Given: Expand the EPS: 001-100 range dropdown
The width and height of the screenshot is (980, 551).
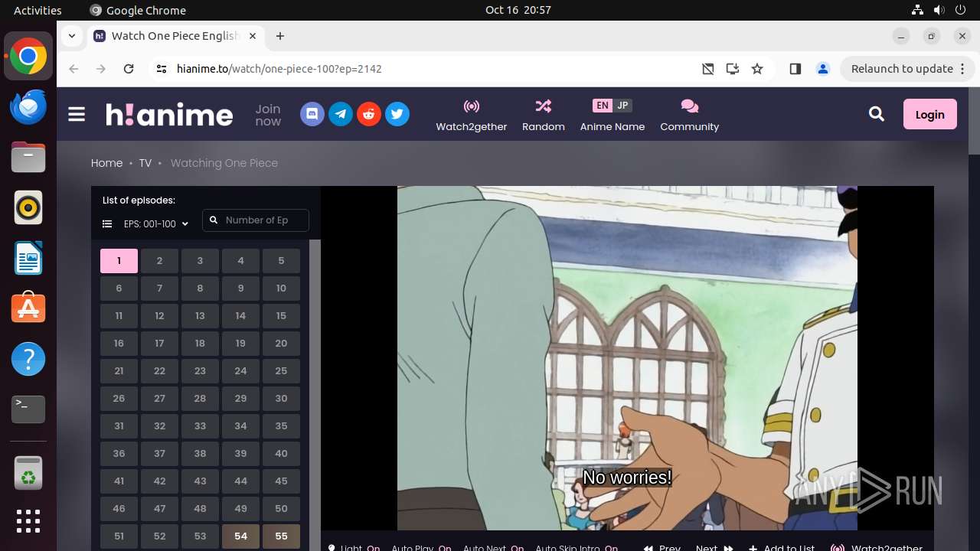Looking at the screenshot, I should [x=156, y=224].
